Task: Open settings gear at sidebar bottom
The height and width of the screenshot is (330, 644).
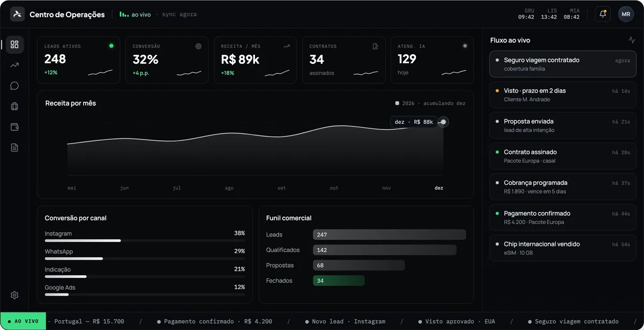Action: point(14,295)
